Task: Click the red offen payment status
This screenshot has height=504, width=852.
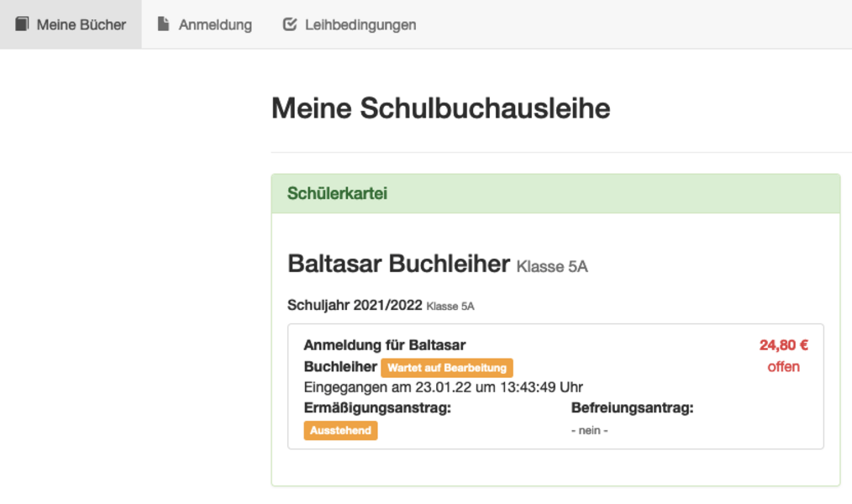Action: click(x=783, y=367)
